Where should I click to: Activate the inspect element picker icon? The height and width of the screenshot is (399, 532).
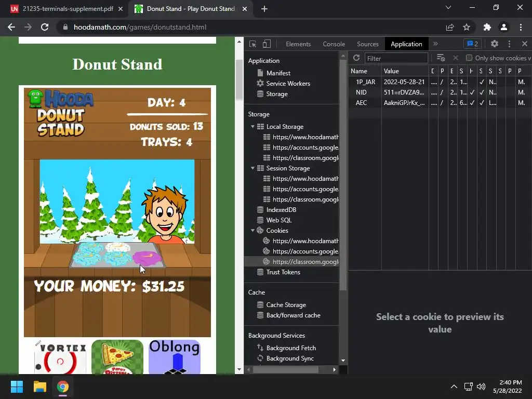[x=252, y=44]
